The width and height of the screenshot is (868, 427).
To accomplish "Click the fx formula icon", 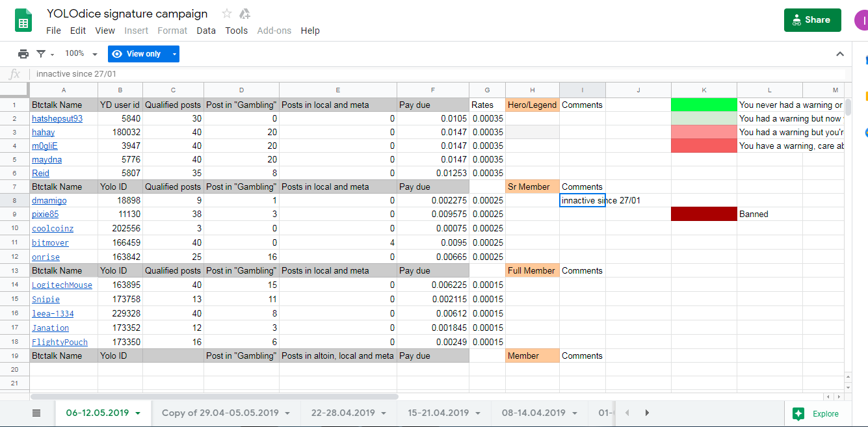I will [15, 74].
